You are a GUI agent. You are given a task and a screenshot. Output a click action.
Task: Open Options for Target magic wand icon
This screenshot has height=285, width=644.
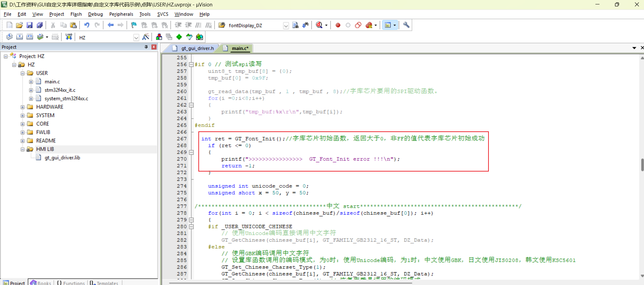(x=146, y=37)
